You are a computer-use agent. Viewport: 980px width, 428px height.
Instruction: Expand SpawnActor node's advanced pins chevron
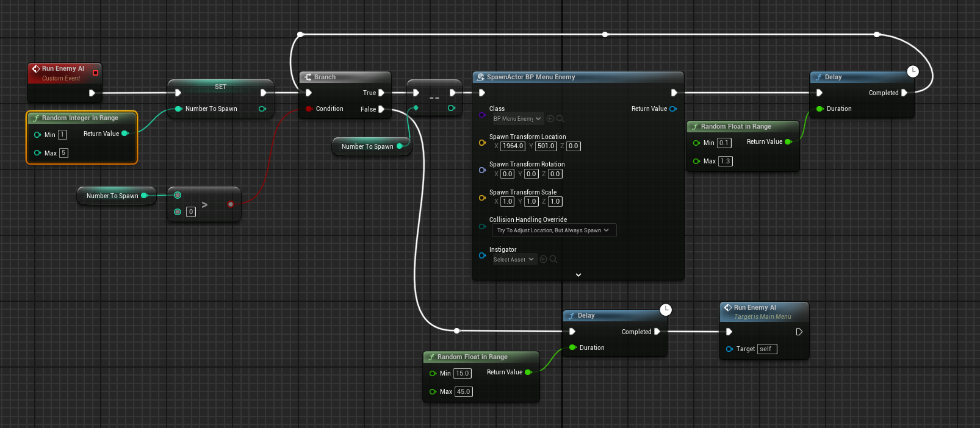point(578,275)
